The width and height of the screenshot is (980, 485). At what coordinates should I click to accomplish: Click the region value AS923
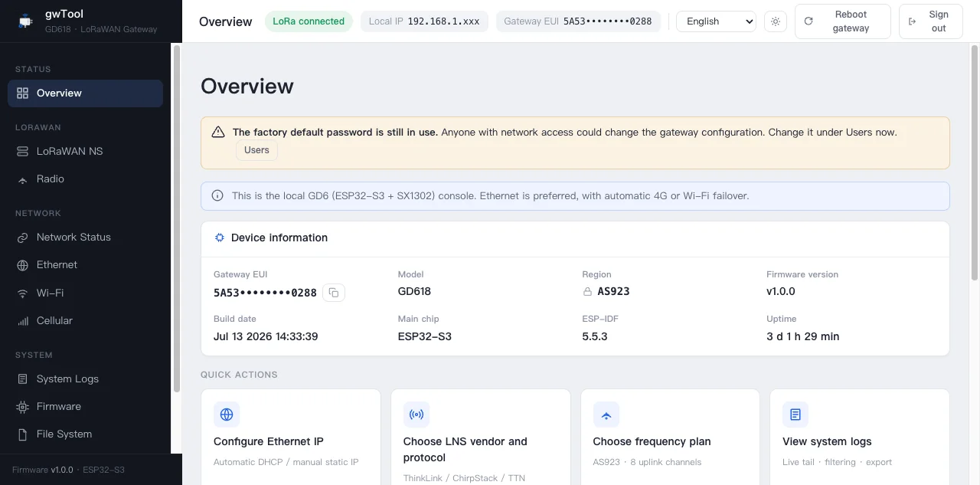click(x=613, y=291)
